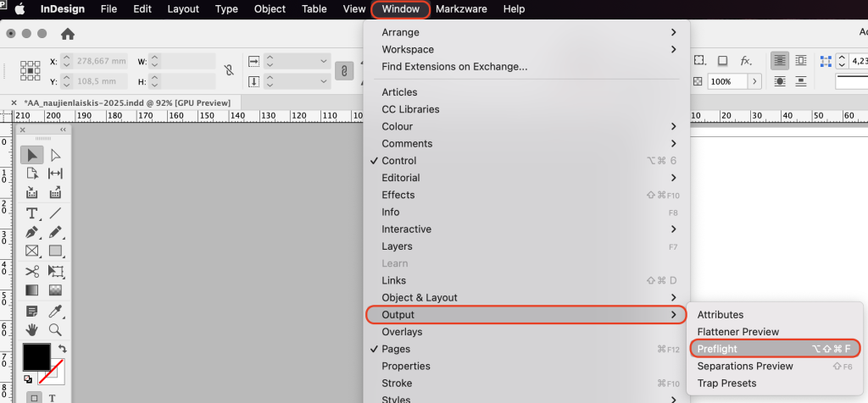Image resolution: width=868 pixels, height=403 pixels.
Task: Choose the Zoom magnifier tool
Action: coord(55,329)
